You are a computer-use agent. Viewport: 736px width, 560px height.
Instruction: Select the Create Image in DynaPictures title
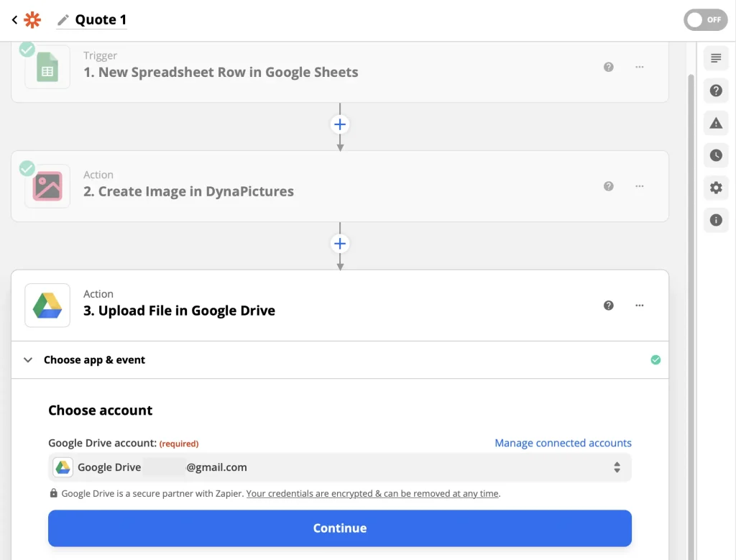[x=189, y=191]
